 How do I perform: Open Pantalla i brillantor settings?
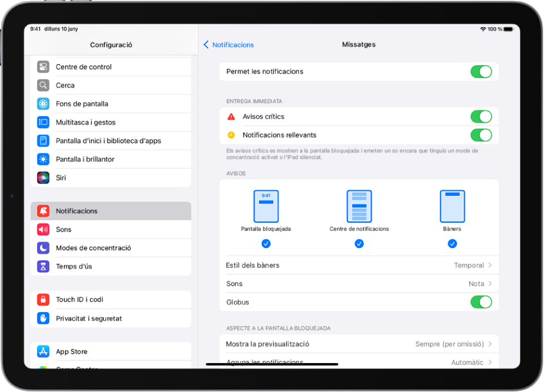pos(111,159)
